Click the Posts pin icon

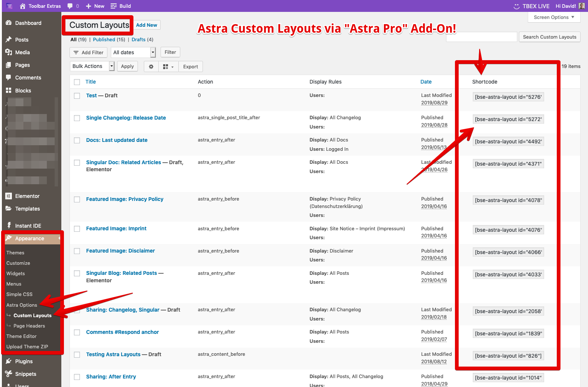[x=9, y=39]
